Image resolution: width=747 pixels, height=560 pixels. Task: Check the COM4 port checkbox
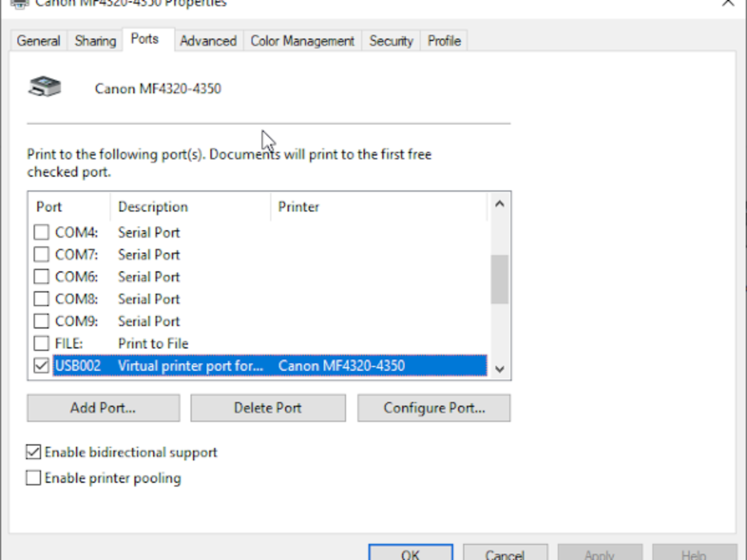pyautogui.click(x=41, y=233)
